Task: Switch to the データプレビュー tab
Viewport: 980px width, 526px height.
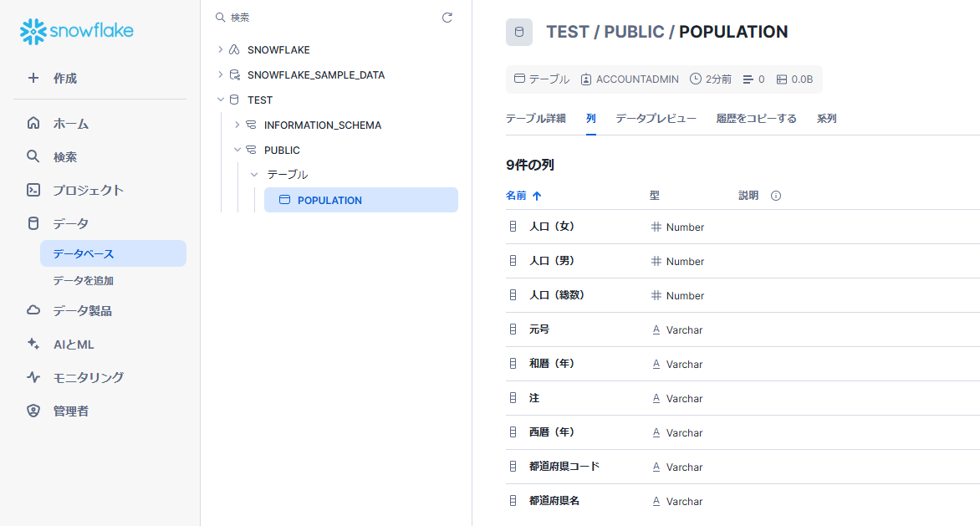Action: [656, 119]
